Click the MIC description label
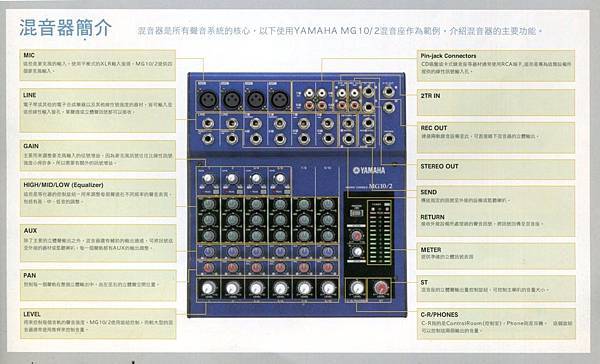 point(29,55)
